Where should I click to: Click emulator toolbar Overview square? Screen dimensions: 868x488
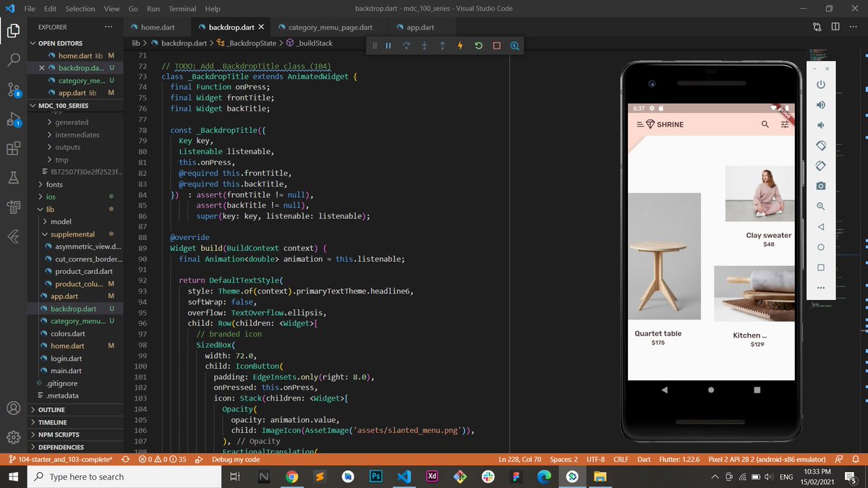click(821, 267)
